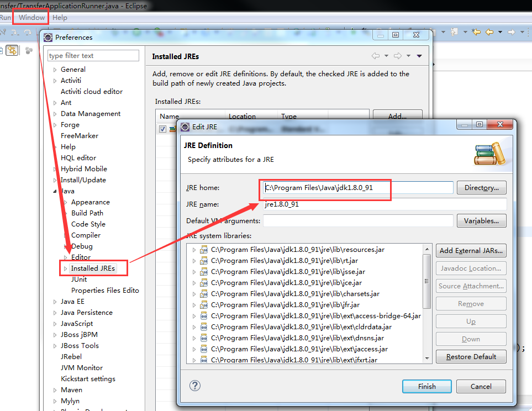The image size is (532, 411).
Task: Expand the Forge tree node
Action: 55,125
